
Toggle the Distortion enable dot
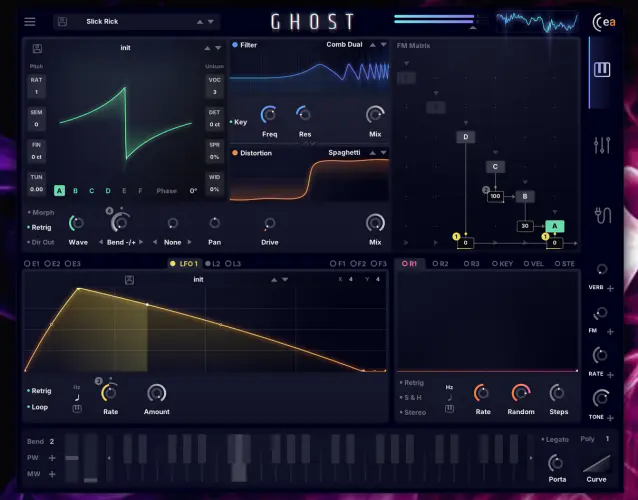coord(235,153)
